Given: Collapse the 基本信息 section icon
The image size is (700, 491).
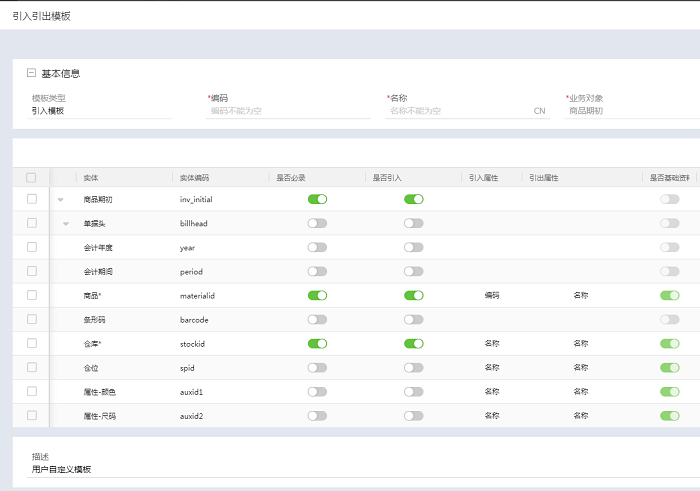Looking at the screenshot, I should pyautogui.click(x=31, y=73).
